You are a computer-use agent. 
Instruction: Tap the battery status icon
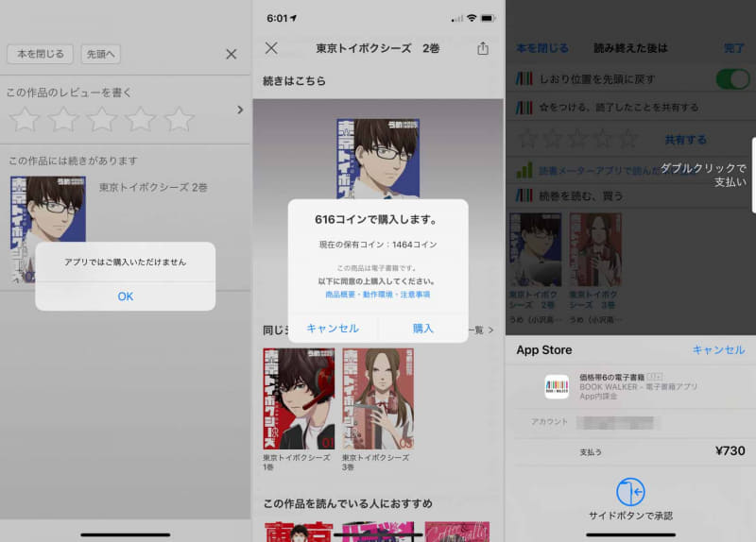pos(488,18)
